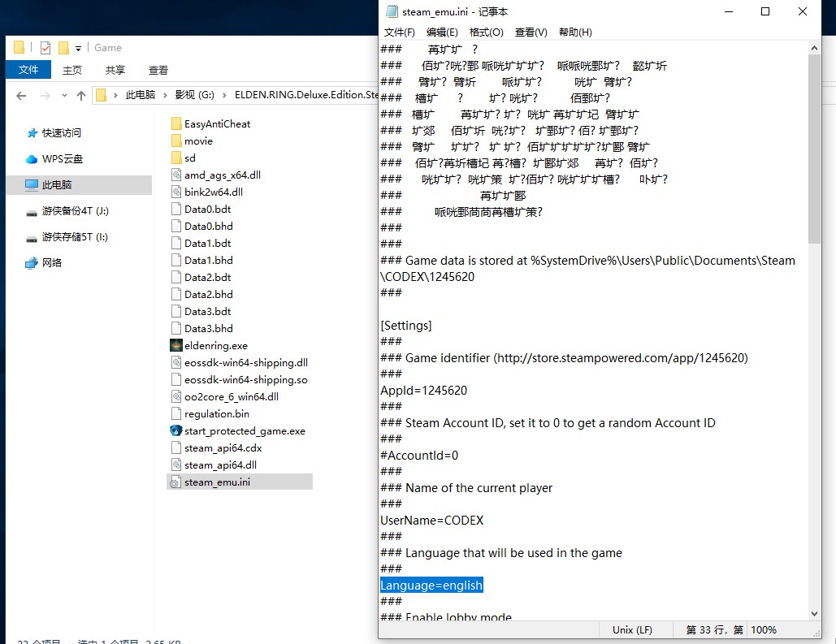Viewport: 836px width, 644px height.
Task: Select eossdk-win64-shipping.so file icon
Action: pyautogui.click(x=176, y=380)
